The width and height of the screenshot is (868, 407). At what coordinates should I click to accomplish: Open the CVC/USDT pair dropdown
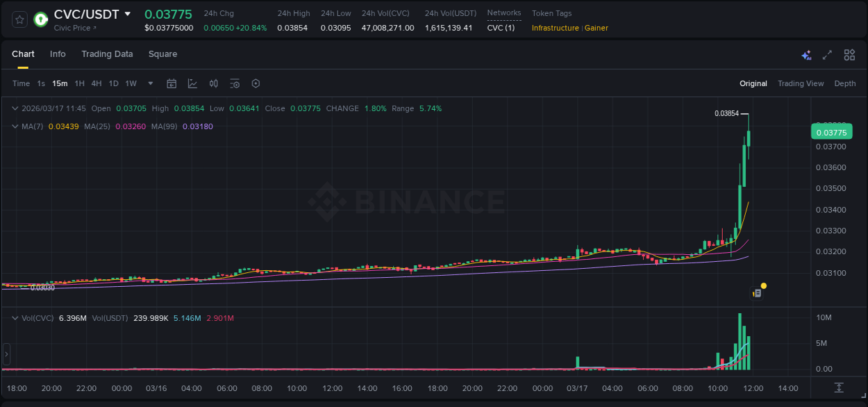[x=128, y=13]
